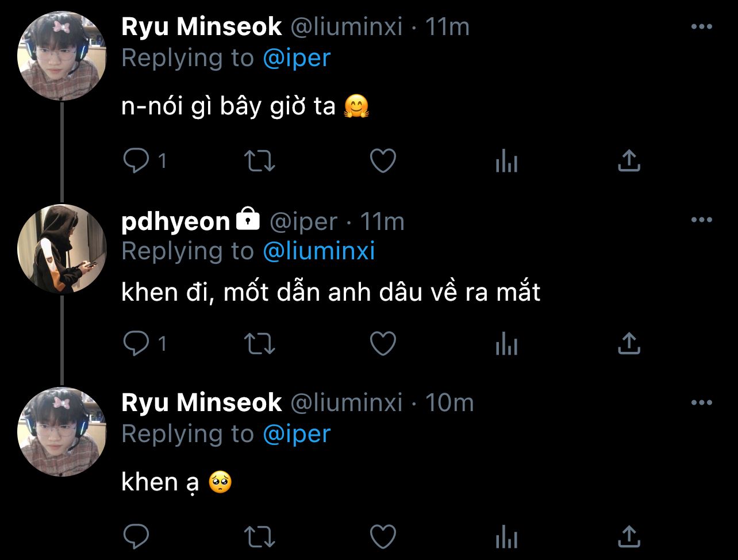The height and width of the screenshot is (560, 738).
Task: Open Ryu Minseok's avatar on first tweet
Action: click(62, 56)
